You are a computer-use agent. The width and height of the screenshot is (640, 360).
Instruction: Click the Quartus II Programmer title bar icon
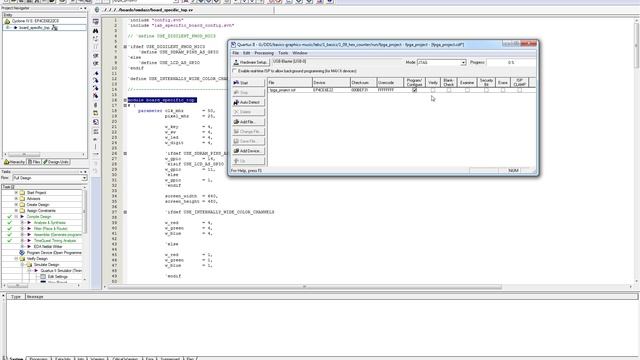tap(233, 44)
